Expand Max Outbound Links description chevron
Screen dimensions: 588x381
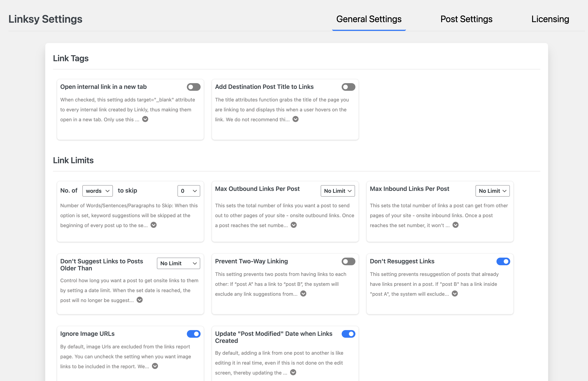pos(294,225)
